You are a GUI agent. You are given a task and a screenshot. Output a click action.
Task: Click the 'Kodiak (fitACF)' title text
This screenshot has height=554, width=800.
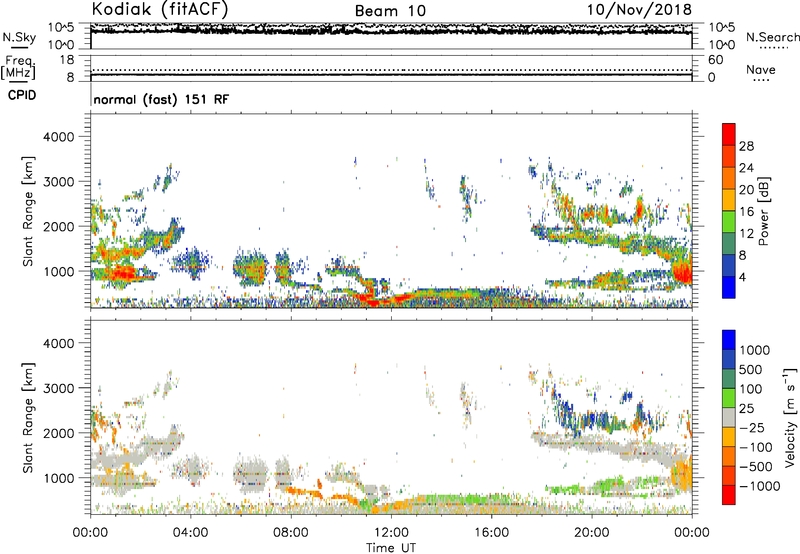(x=160, y=9)
